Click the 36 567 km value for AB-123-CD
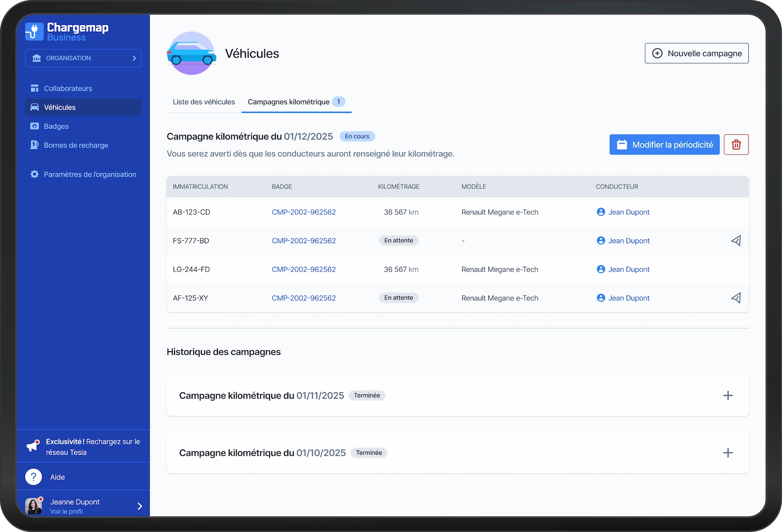The width and height of the screenshot is (782, 532). (401, 212)
